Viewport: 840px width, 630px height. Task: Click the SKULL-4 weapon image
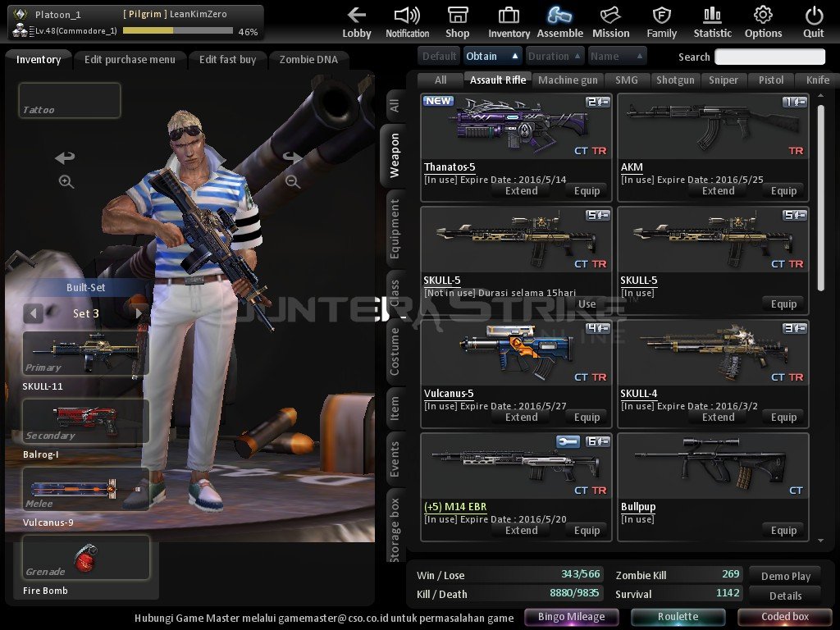point(713,353)
